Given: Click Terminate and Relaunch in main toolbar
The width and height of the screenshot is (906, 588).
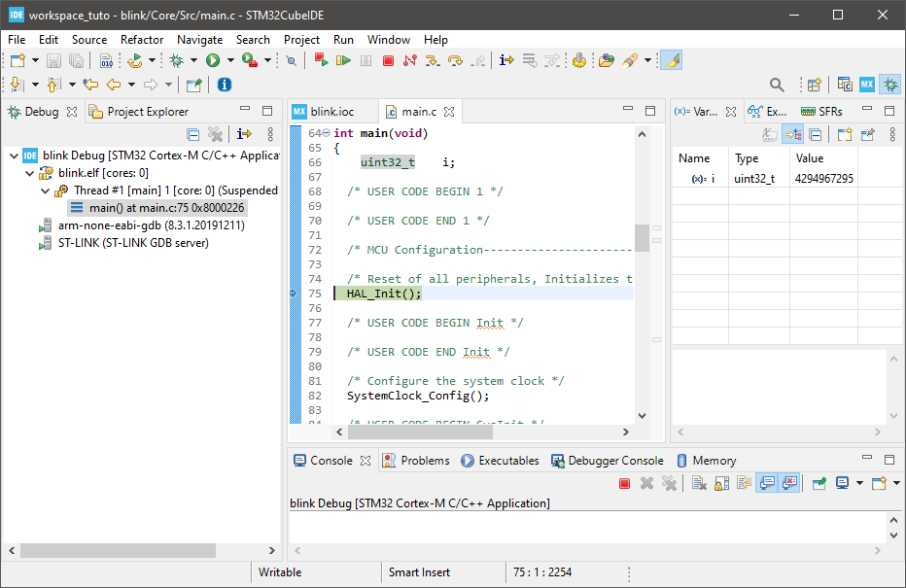Looking at the screenshot, I should click(321, 60).
